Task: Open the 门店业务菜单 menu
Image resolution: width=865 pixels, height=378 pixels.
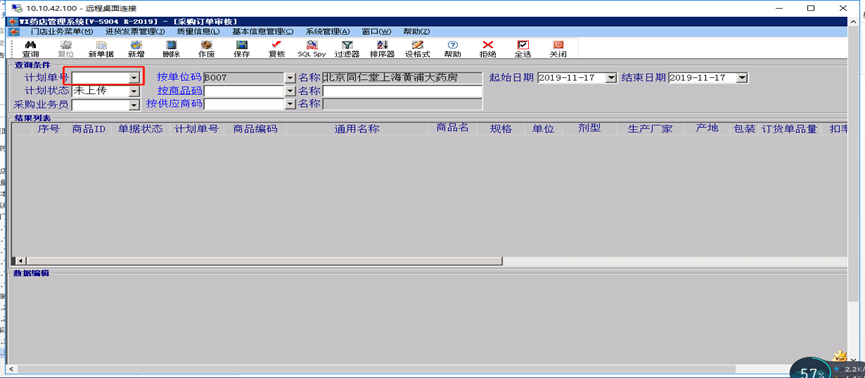Action: coord(62,31)
